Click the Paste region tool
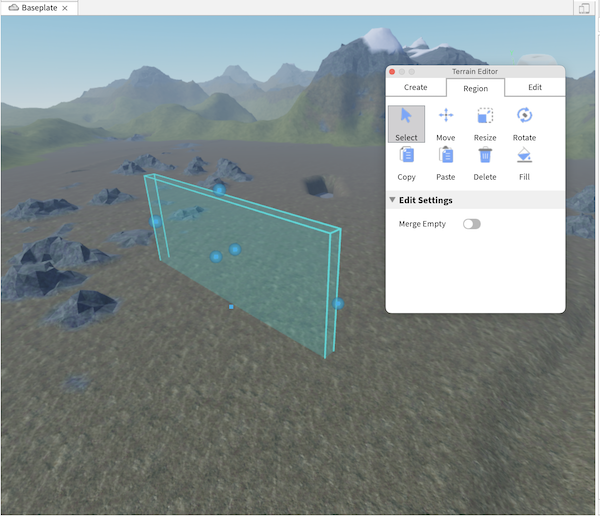The width and height of the screenshot is (600, 516). point(445,164)
